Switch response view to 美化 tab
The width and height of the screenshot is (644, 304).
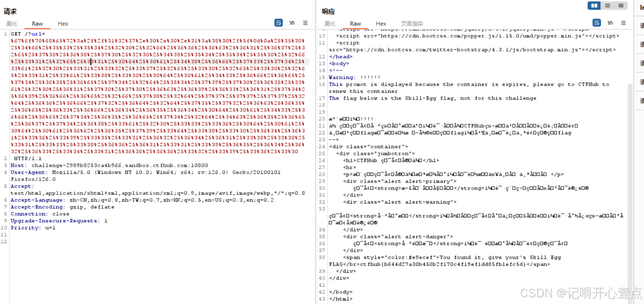pyautogui.click(x=330, y=24)
